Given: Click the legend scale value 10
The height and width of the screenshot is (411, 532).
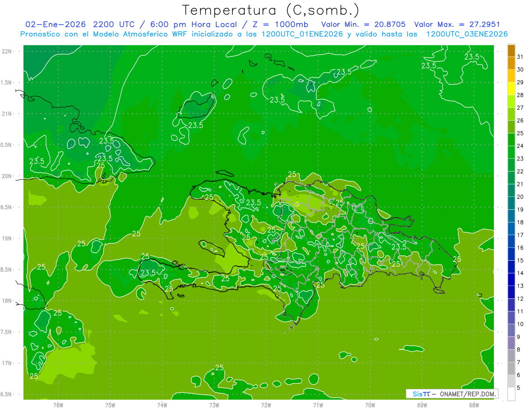Looking at the screenshot, I should click(x=520, y=324).
